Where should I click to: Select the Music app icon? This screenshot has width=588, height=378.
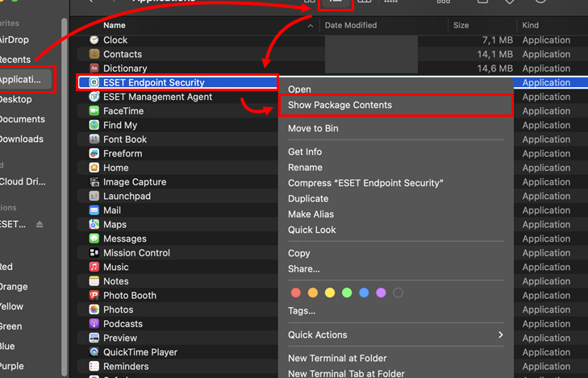coord(94,268)
